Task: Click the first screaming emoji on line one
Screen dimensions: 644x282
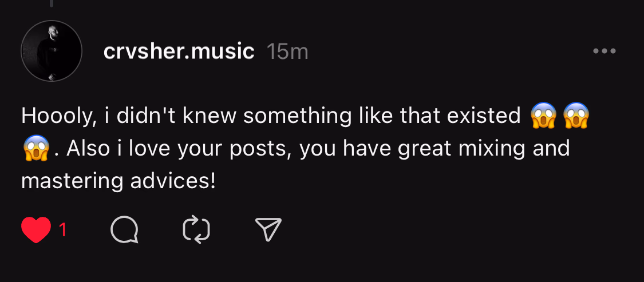Action: click(543, 116)
